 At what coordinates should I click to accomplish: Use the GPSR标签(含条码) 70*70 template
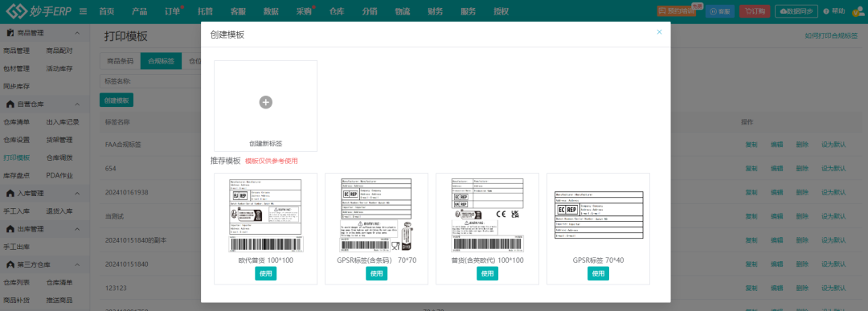click(x=376, y=273)
